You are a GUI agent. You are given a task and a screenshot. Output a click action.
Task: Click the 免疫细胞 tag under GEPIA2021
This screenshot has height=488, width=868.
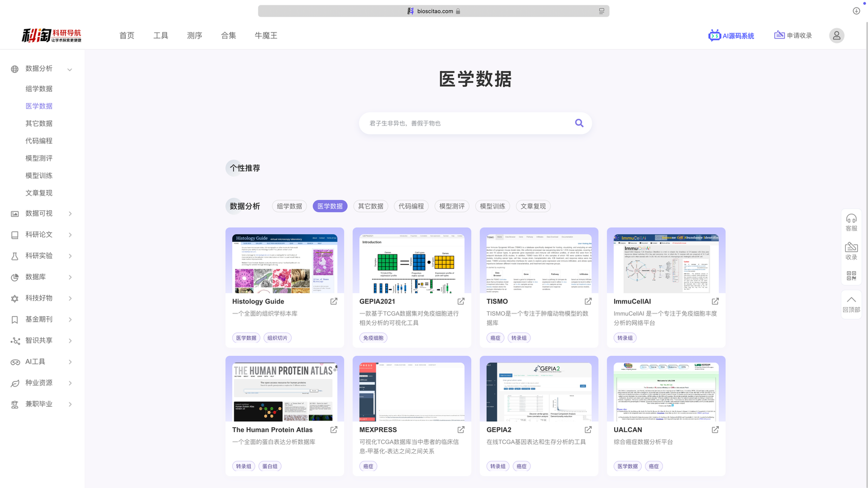(373, 338)
